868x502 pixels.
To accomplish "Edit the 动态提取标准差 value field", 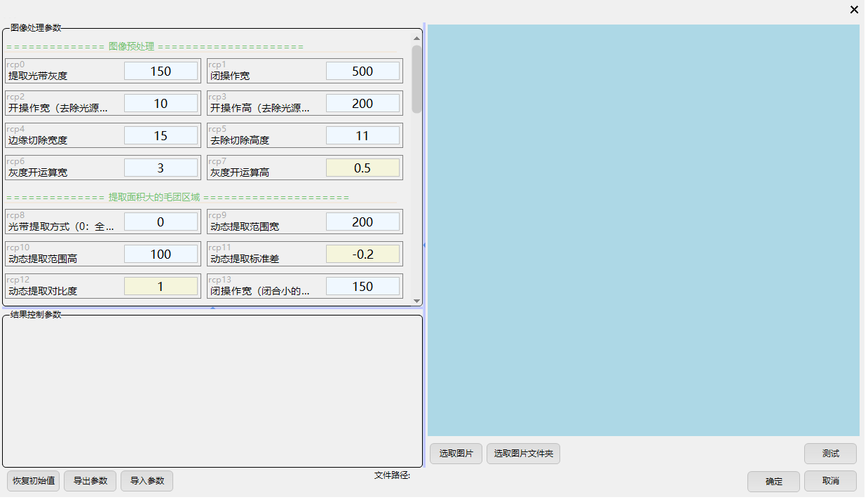I will point(362,254).
